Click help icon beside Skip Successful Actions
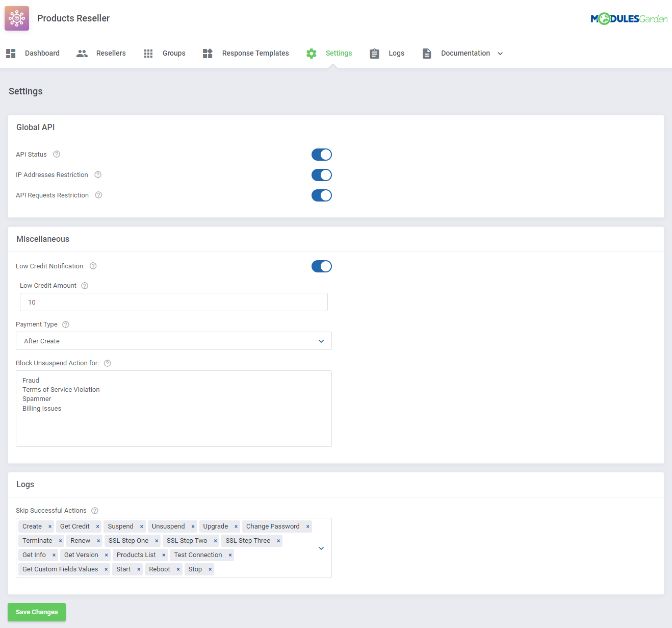The image size is (672, 628). point(95,511)
